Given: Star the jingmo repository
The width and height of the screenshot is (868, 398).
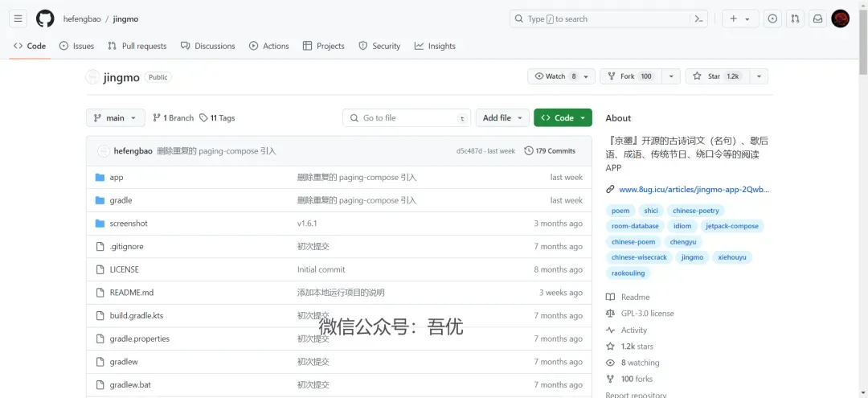Looking at the screenshot, I should coord(718,76).
